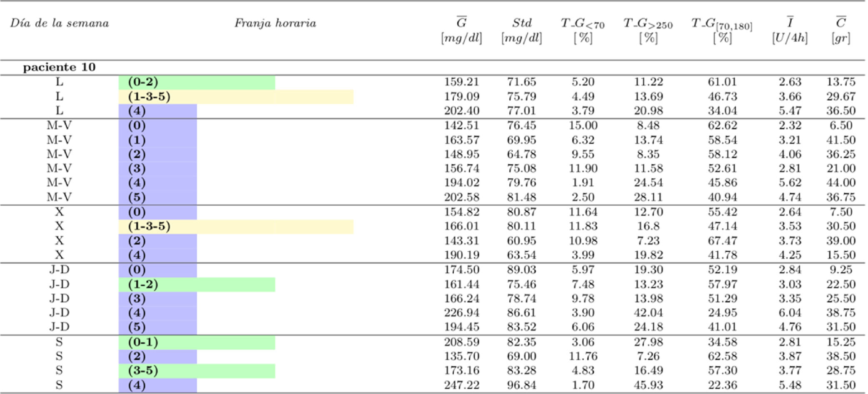Click the insulin value 6.04
The width and height of the screenshot is (868, 394).
point(790,313)
